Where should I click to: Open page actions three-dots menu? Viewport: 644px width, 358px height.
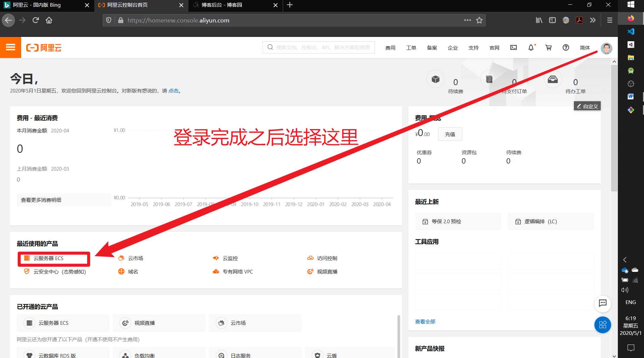pos(468,20)
